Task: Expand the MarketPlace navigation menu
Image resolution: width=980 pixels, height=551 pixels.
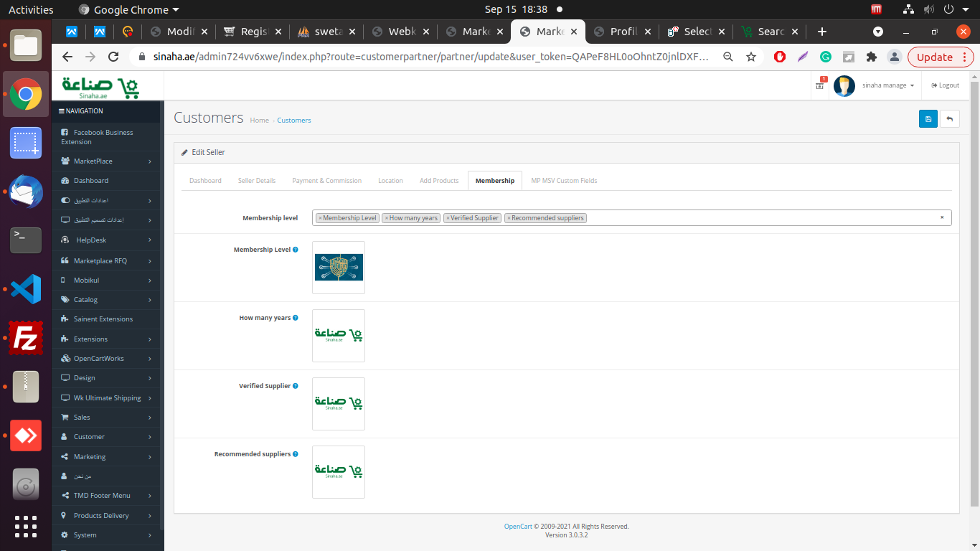Action: 105,161
